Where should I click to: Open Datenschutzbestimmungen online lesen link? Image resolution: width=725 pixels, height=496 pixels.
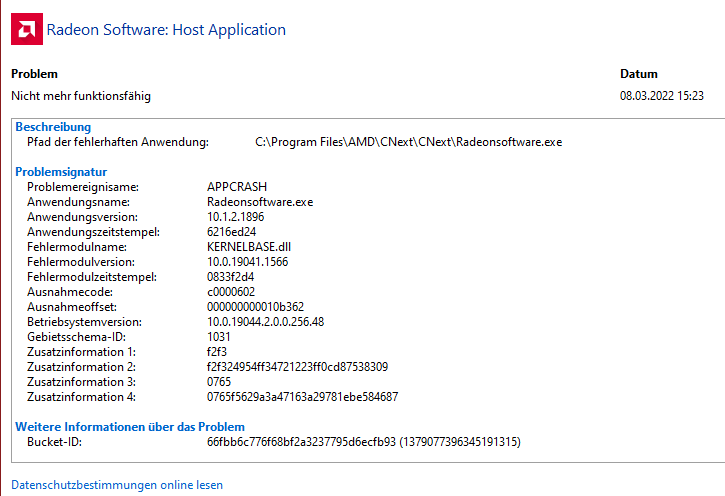click(x=117, y=485)
